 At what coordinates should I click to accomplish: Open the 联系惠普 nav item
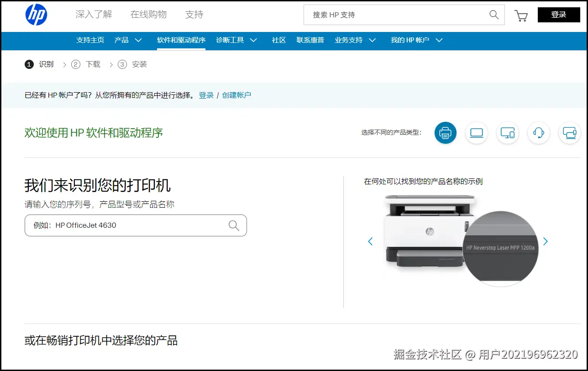[310, 40]
